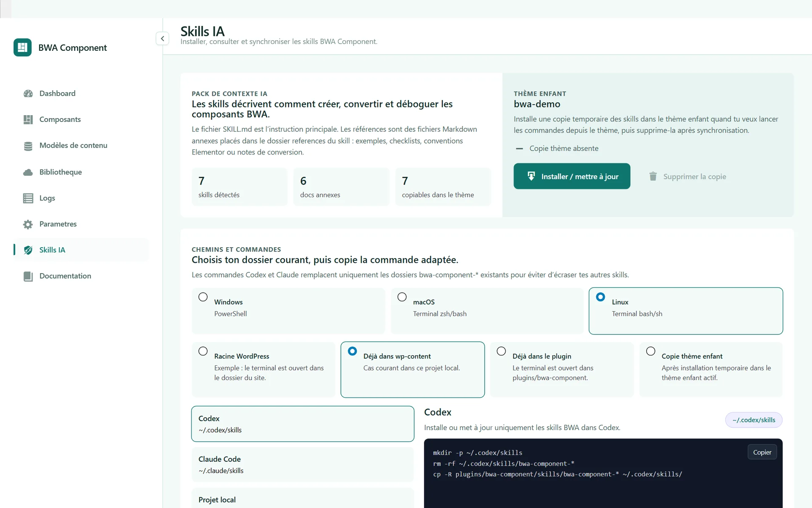Open the Parametres menu item
The width and height of the screenshot is (812, 508).
coord(81,224)
